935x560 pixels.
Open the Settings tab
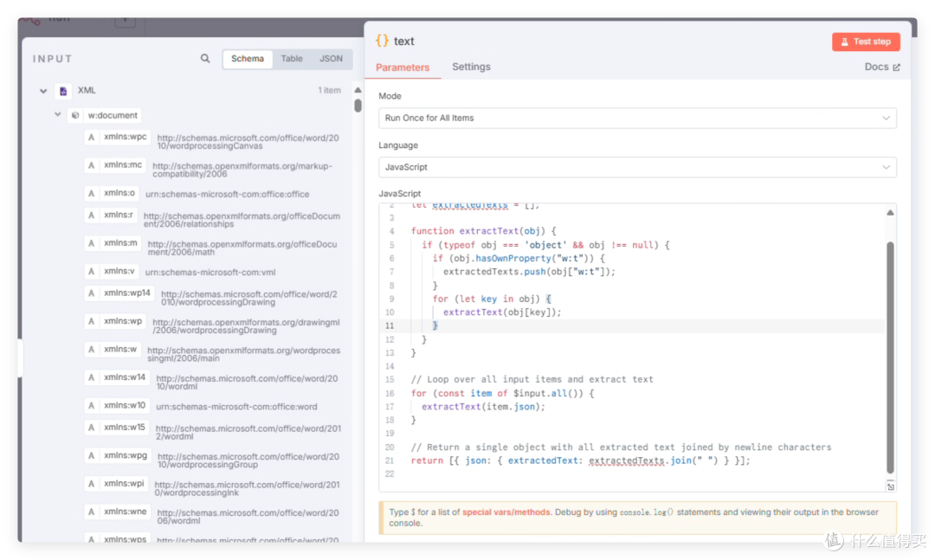(x=471, y=67)
